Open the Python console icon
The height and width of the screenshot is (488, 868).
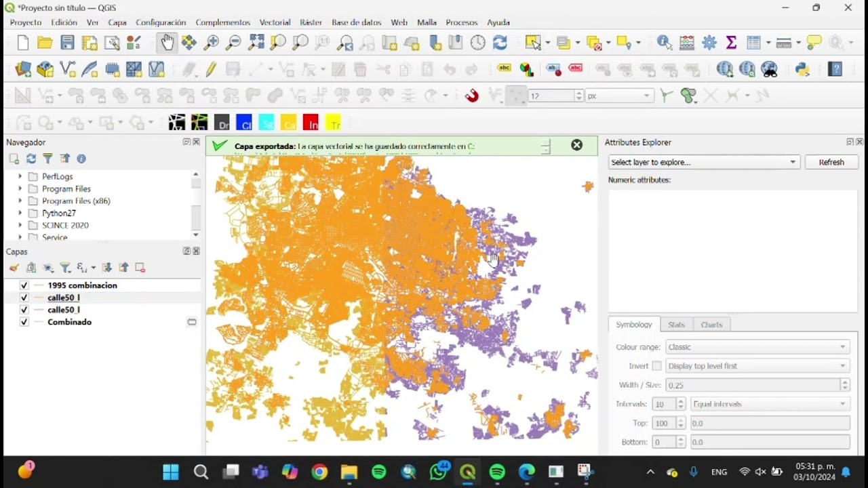[803, 69]
